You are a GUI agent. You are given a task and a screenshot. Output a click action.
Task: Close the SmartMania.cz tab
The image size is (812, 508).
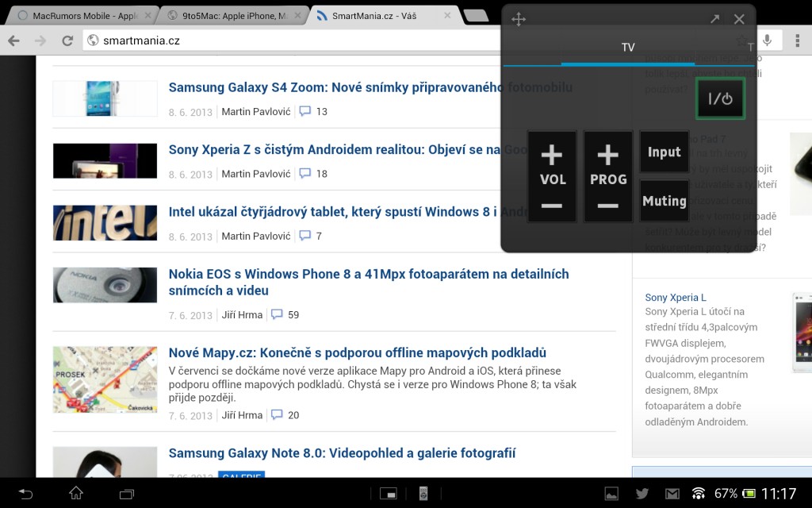[447, 16]
